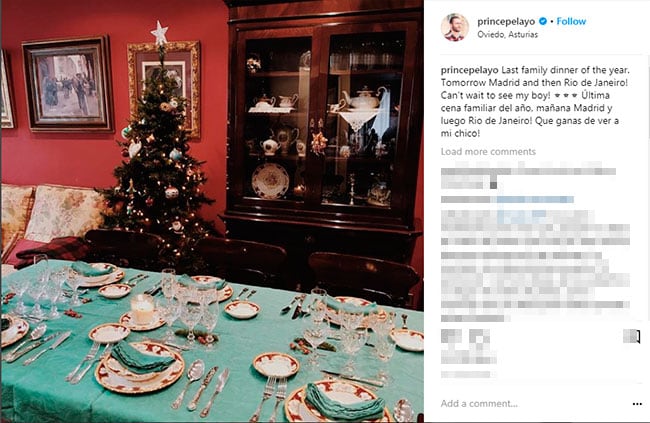Click the comments panel scrollbar
The image size is (650, 423).
tap(648, 187)
